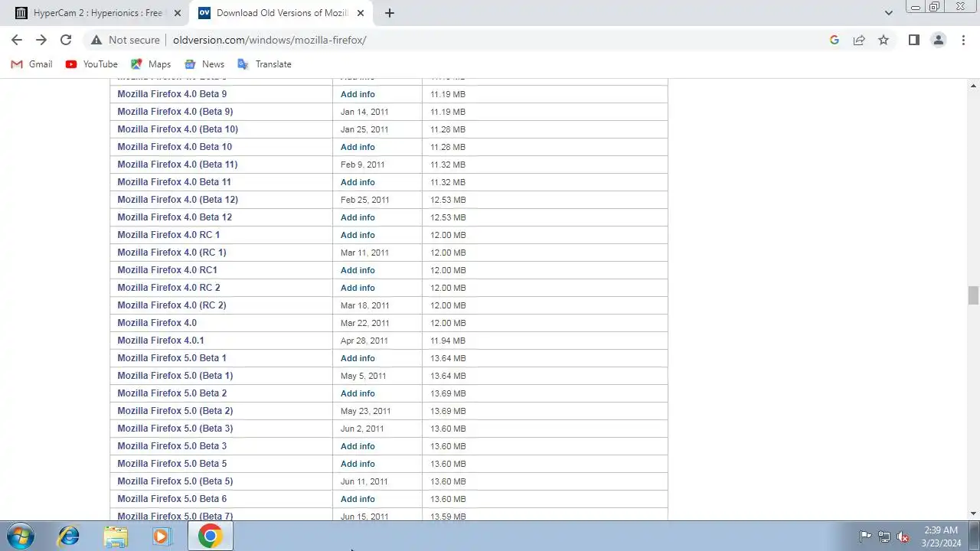980x551 pixels.
Task: Open Mozilla Firefox 4.0 (RC 2) link
Action: click(x=171, y=305)
